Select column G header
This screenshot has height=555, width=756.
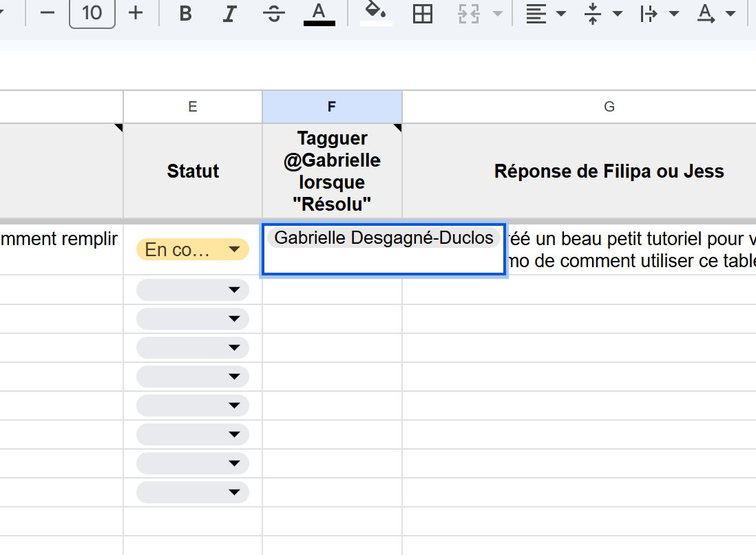pyautogui.click(x=609, y=107)
